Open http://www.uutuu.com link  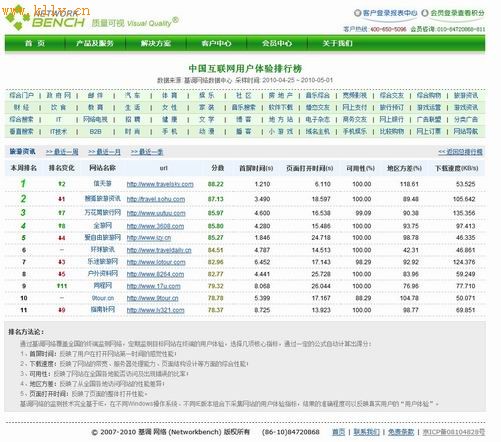click(x=156, y=213)
